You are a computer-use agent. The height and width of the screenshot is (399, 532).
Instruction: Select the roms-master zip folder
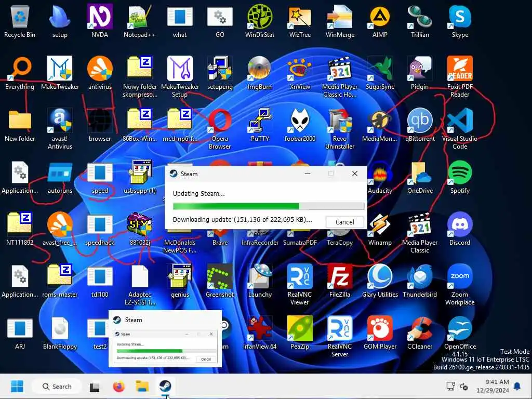coord(60,281)
